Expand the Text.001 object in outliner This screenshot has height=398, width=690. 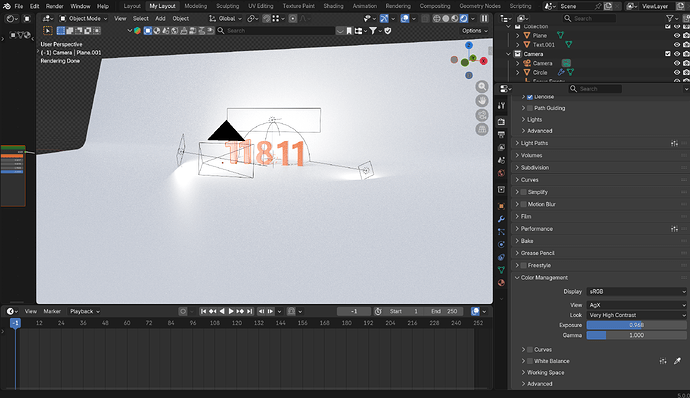518,44
